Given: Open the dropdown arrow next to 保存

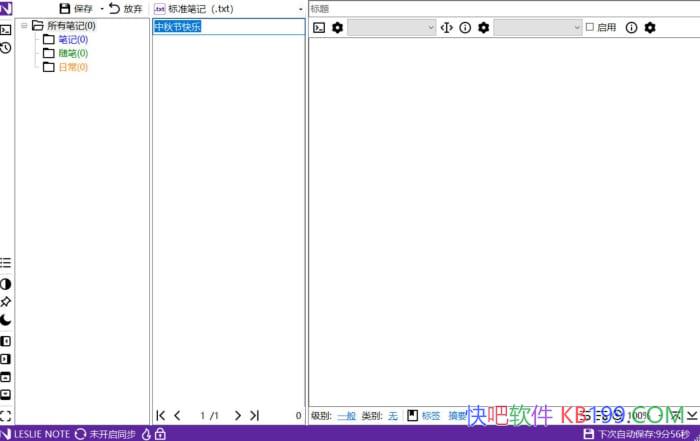Looking at the screenshot, I should pos(101,9).
